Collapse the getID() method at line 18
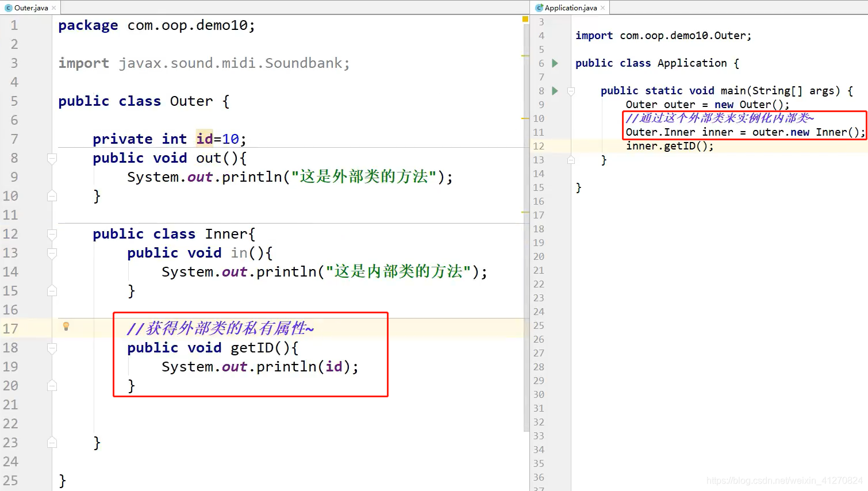The image size is (868, 491). (x=52, y=348)
